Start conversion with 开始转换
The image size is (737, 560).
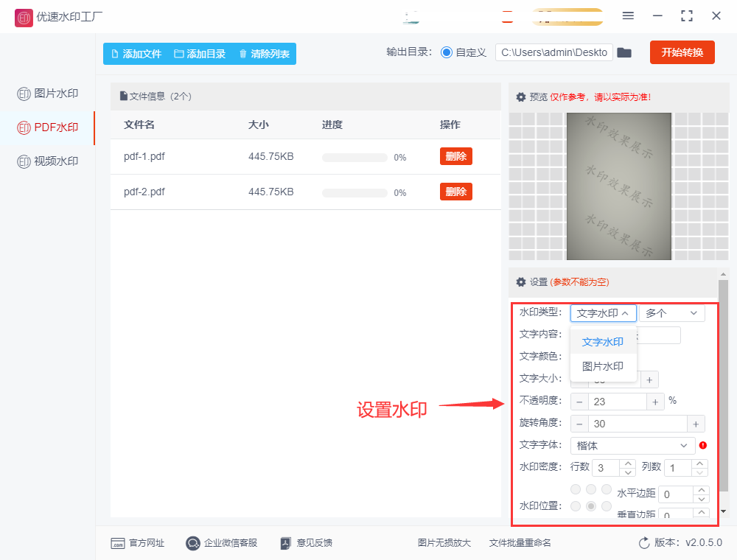tap(682, 52)
